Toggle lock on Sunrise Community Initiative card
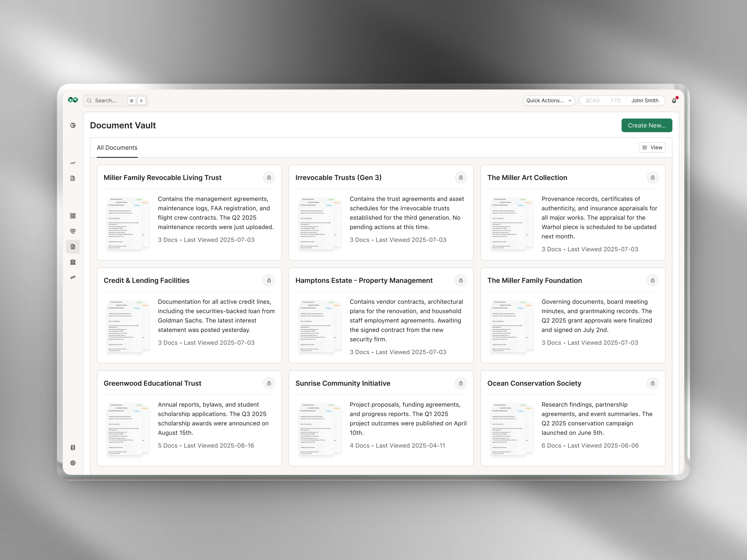This screenshot has height=560, width=747. click(x=461, y=383)
